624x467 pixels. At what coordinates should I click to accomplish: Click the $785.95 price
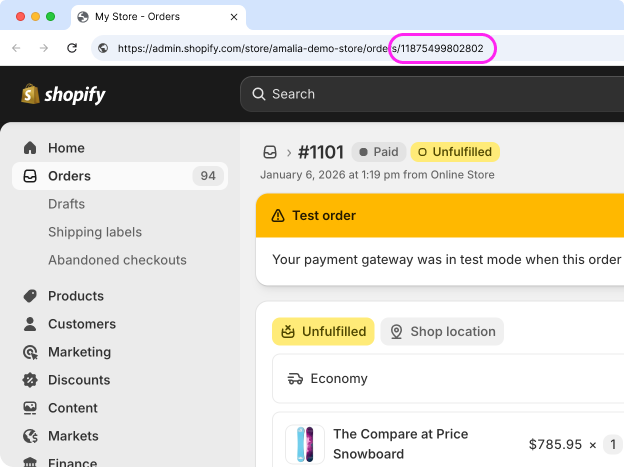point(555,444)
